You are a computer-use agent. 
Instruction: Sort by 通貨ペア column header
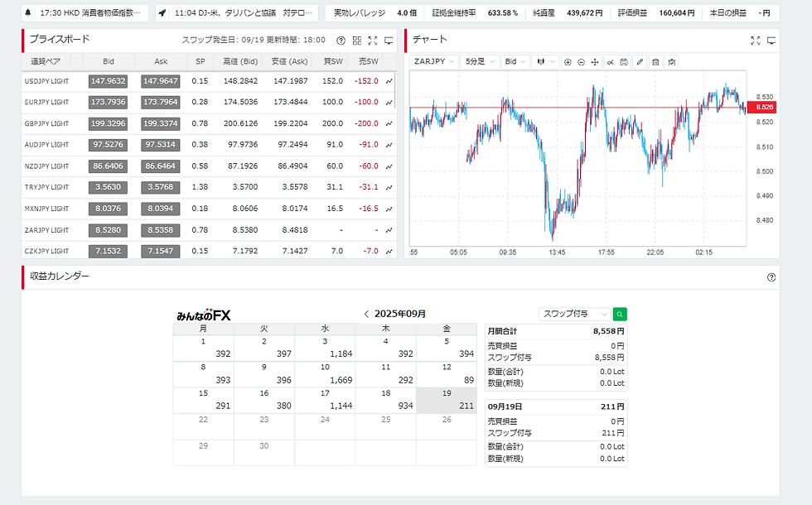(46, 61)
